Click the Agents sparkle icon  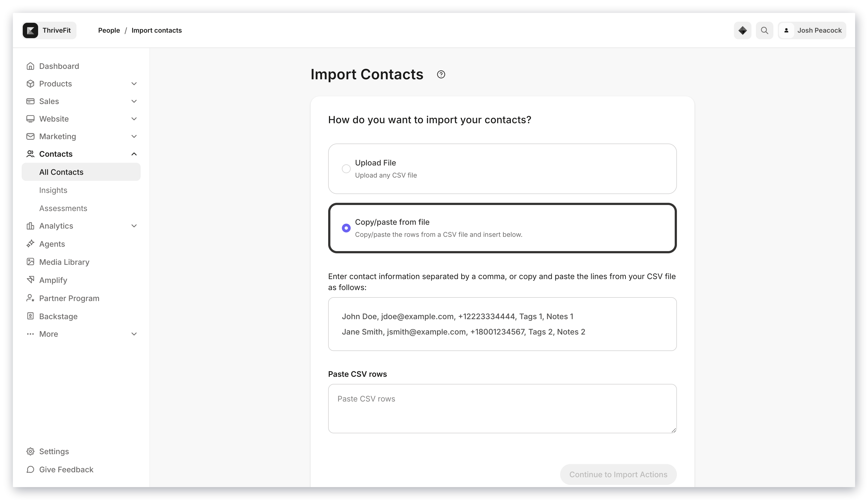[30, 244]
